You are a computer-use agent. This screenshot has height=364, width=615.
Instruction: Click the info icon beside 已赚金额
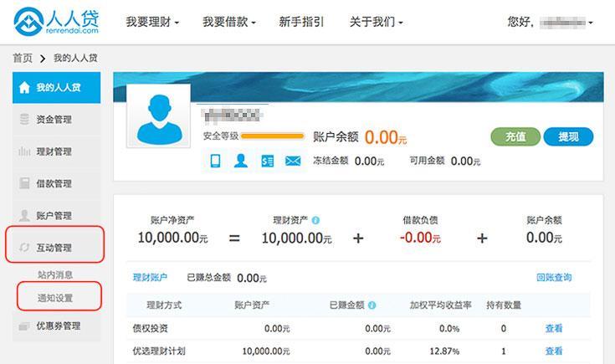372,305
